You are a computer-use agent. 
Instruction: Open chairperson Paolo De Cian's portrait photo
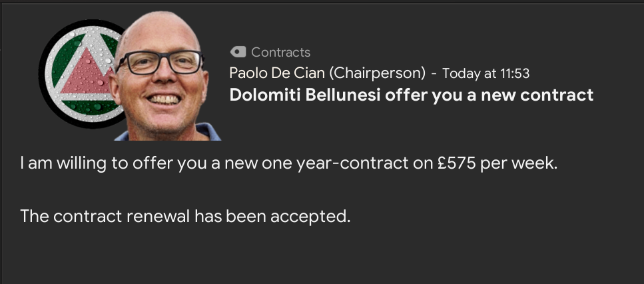pos(168,80)
